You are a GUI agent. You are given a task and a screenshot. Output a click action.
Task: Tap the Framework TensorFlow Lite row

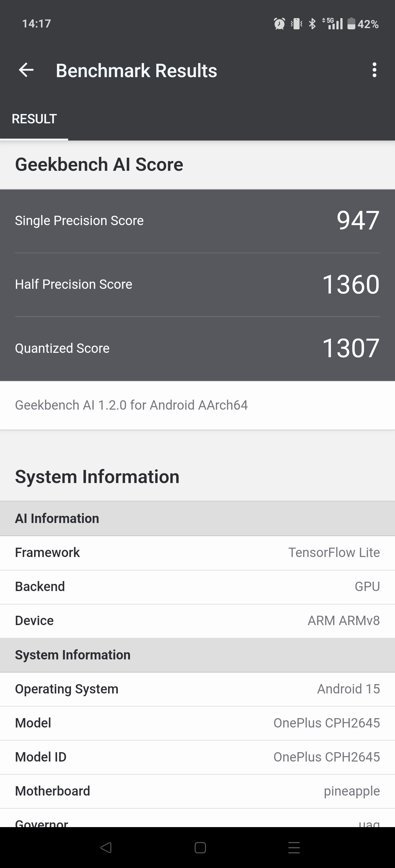coord(197,553)
